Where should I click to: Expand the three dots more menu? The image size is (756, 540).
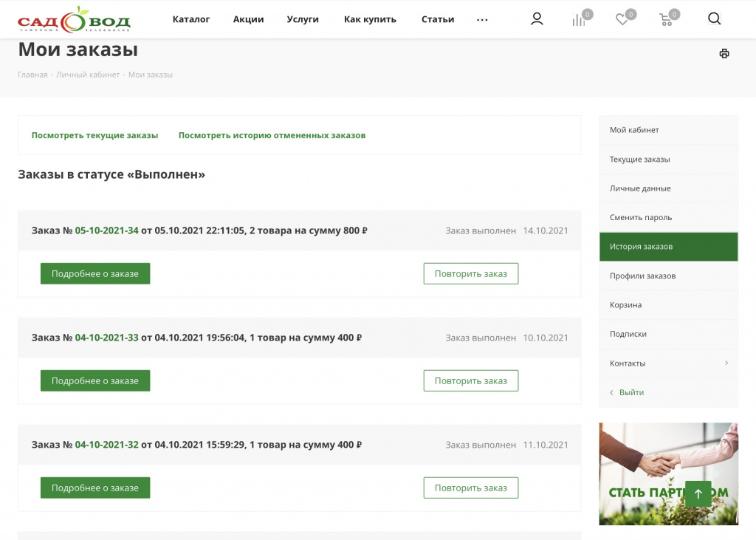coord(482,20)
